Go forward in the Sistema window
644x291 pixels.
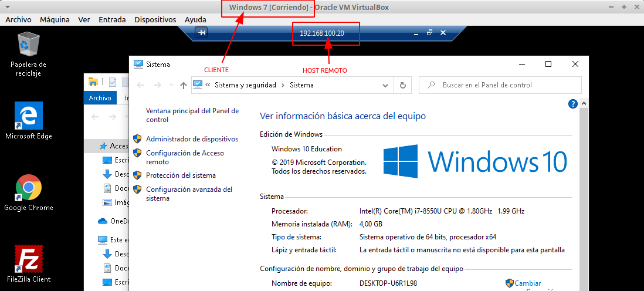[x=157, y=85]
